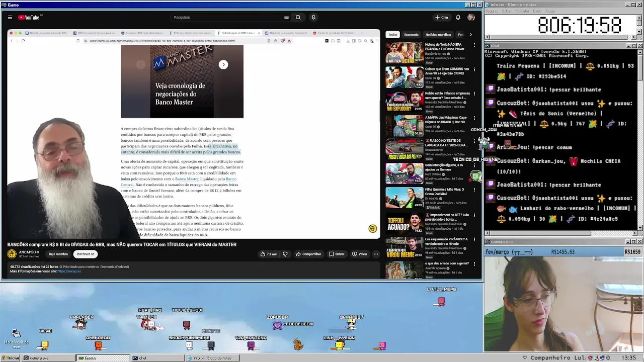Image resolution: width=644 pixels, height=362 pixels.
Task: Go to the YouTube home logo
Action: (29, 17)
